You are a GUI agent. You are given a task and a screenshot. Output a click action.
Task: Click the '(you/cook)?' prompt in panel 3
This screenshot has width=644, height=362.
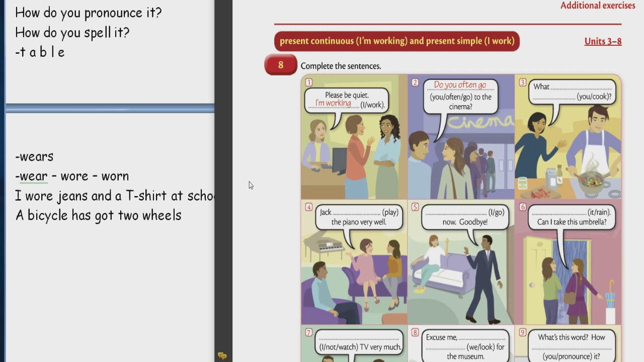[x=594, y=97]
